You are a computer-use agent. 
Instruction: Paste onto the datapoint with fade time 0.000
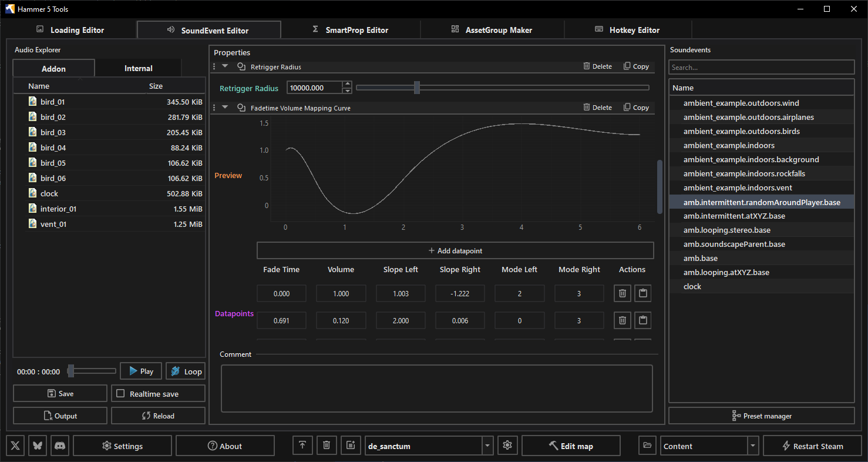pyautogui.click(x=643, y=293)
